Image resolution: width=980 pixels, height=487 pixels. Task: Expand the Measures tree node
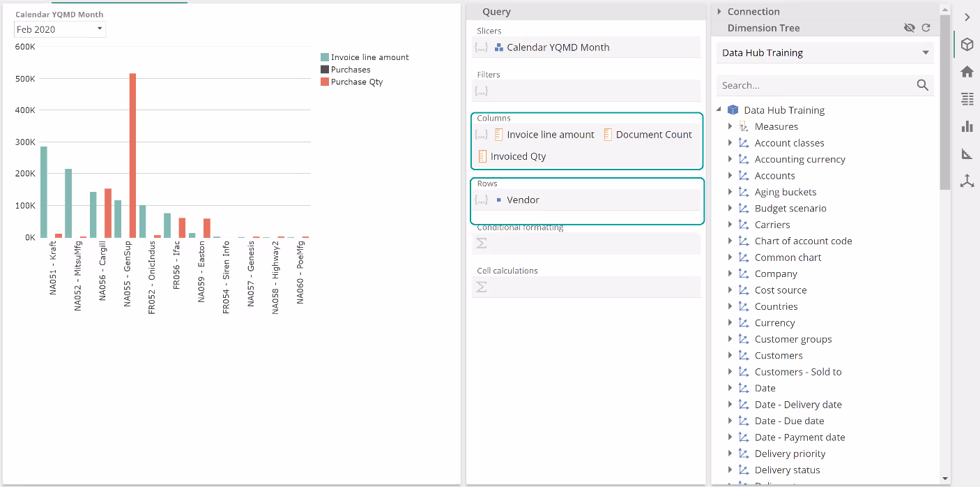(730, 126)
